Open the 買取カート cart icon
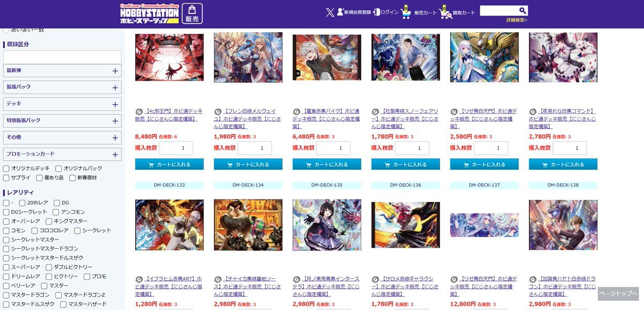Viewport: 644px width, 310px height. point(445,12)
